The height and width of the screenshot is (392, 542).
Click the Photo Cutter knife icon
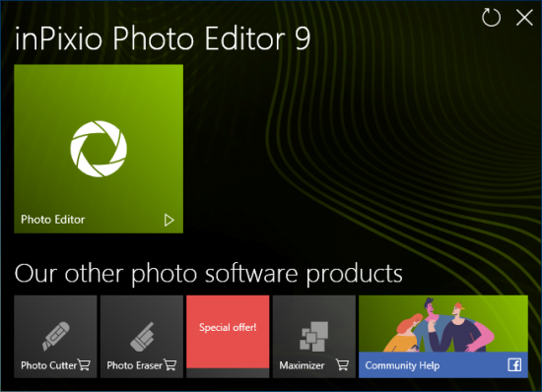[56, 336]
